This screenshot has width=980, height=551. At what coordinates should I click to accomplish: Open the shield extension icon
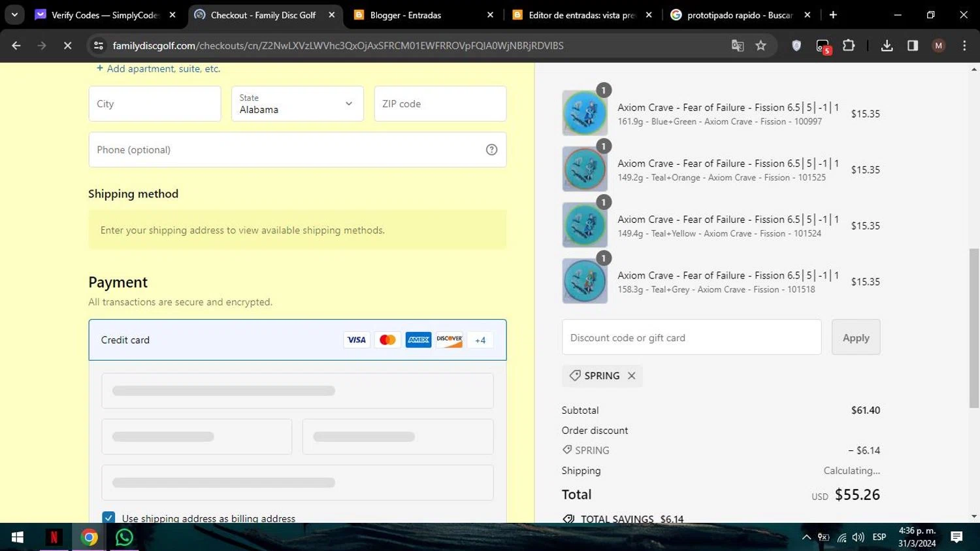point(796,46)
